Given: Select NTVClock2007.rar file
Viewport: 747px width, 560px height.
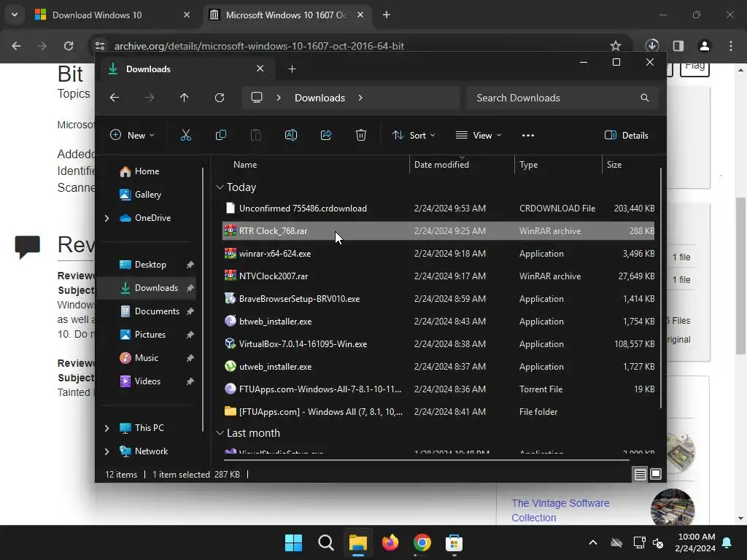Looking at the screenshot, I should pos(438,276).
